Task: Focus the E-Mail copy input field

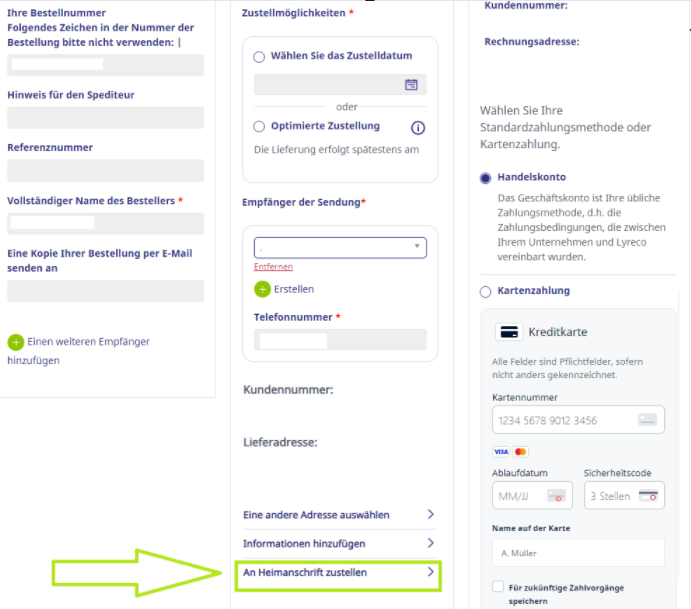Action: click(105, 291)
